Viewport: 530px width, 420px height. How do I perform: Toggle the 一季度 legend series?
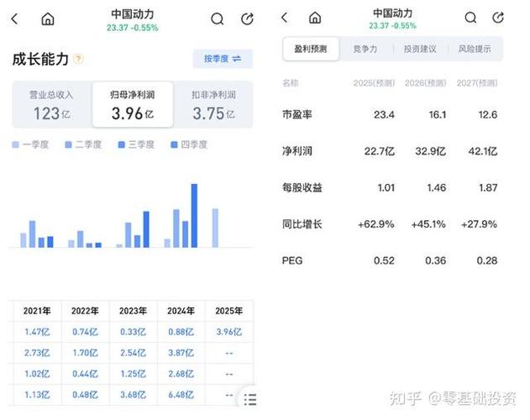(30, 144)
